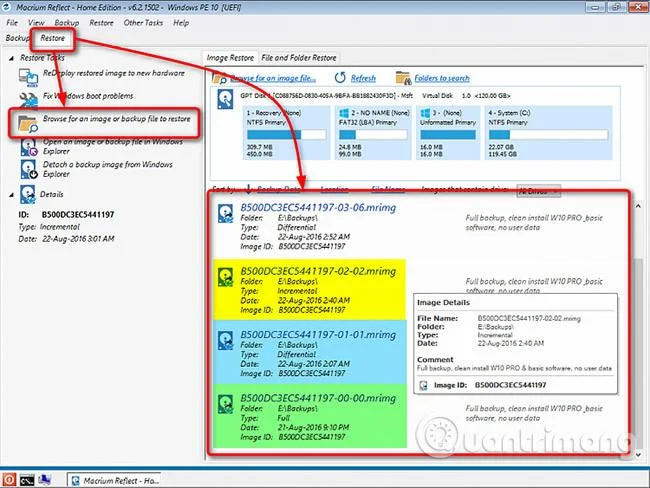Click the disk icon of the 02-02 image
Image resolution: width=650 pixels, height=488 pixels.
[226, 277]
